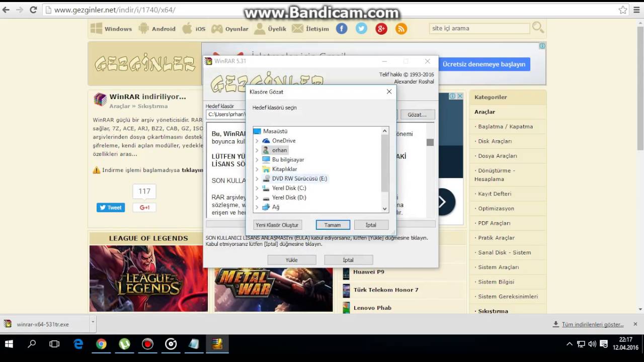Open the Windows category in site nav
The height and width of the screenshot is (362, 644).
pos(111,29)
